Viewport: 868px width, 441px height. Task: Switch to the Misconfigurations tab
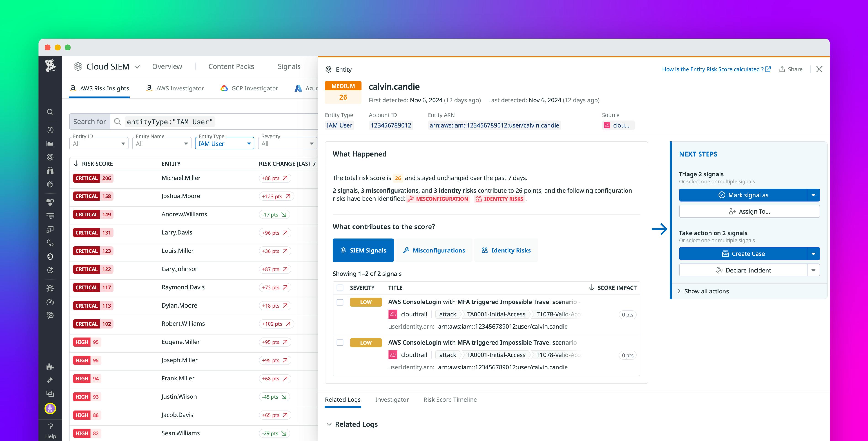pyautogui.click(x=434, y=250)
